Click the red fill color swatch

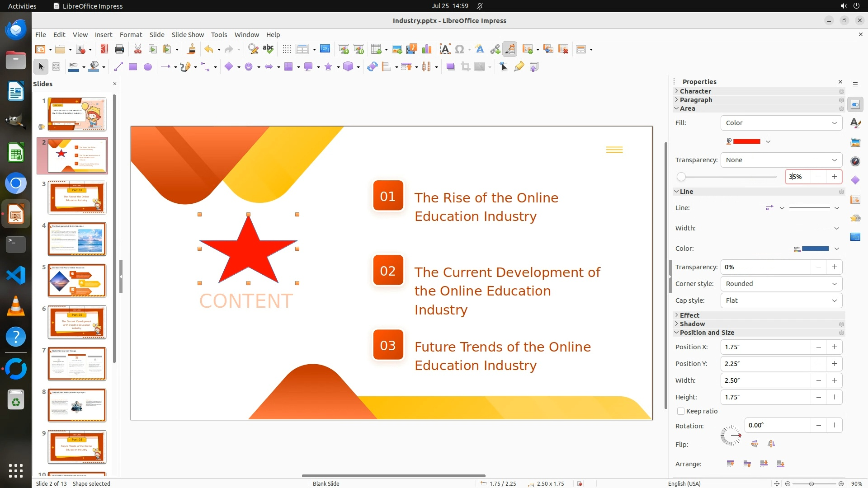click(x=746, y=141)
